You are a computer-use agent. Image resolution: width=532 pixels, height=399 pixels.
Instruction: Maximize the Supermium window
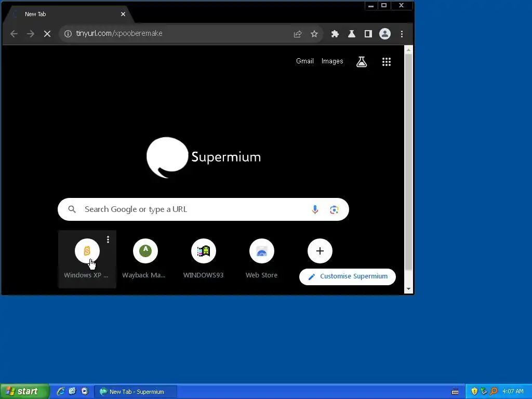click(384, 5)
